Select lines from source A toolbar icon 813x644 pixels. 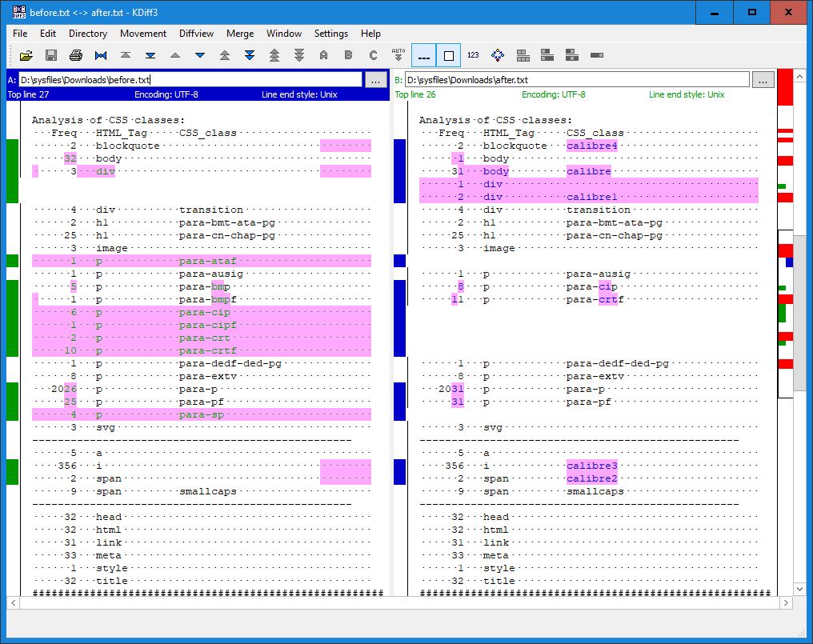pyautogui.click(x=324, y=55)
